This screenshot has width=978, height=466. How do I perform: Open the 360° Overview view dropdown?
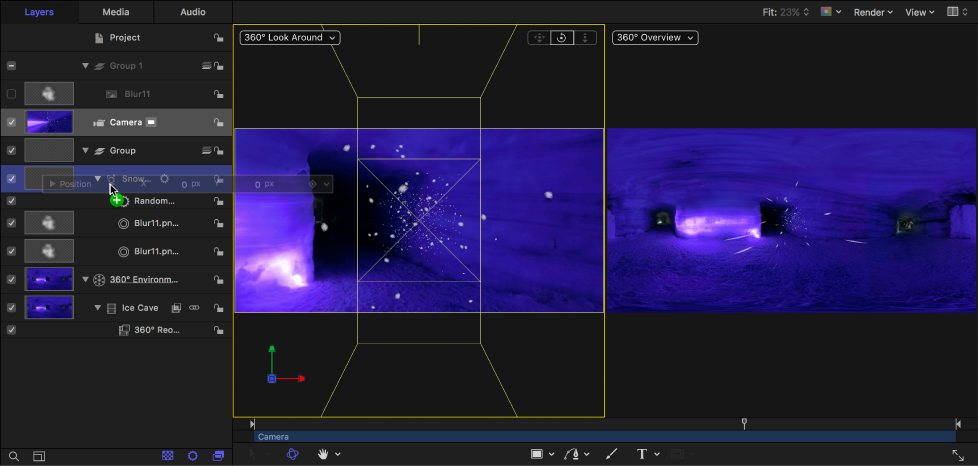point(655,37)
